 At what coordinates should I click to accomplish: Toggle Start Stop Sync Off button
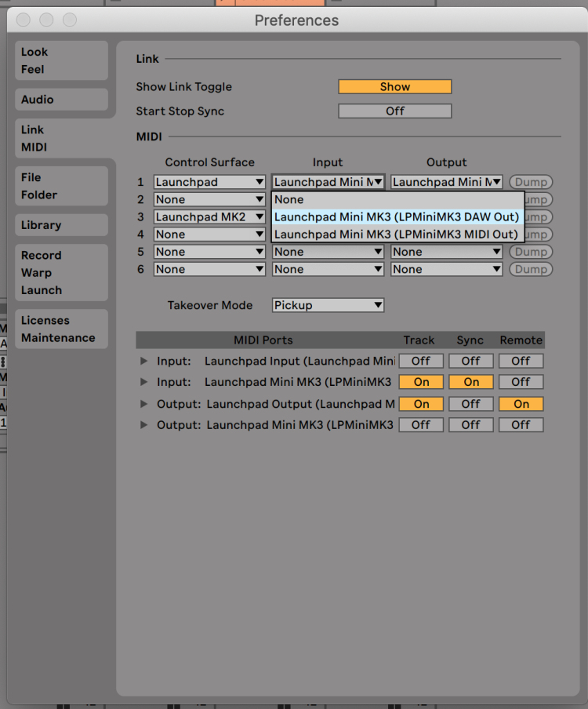(394, 111)
